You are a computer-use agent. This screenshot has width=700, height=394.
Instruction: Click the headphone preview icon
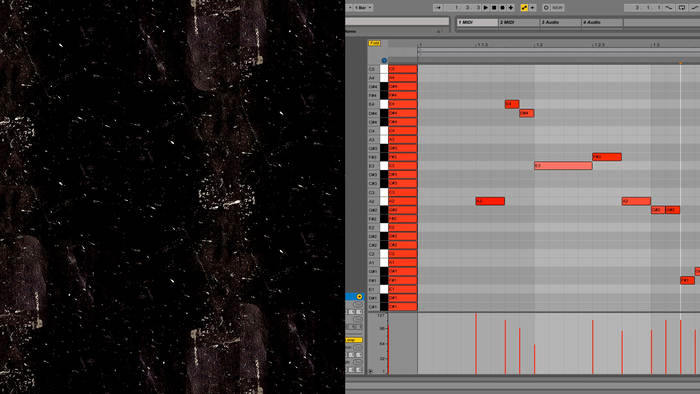click(384, 60)
